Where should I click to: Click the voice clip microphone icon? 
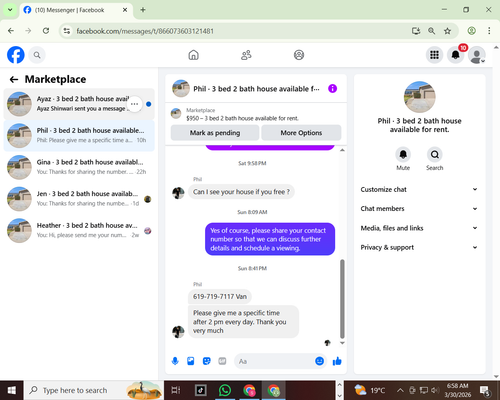175,361
